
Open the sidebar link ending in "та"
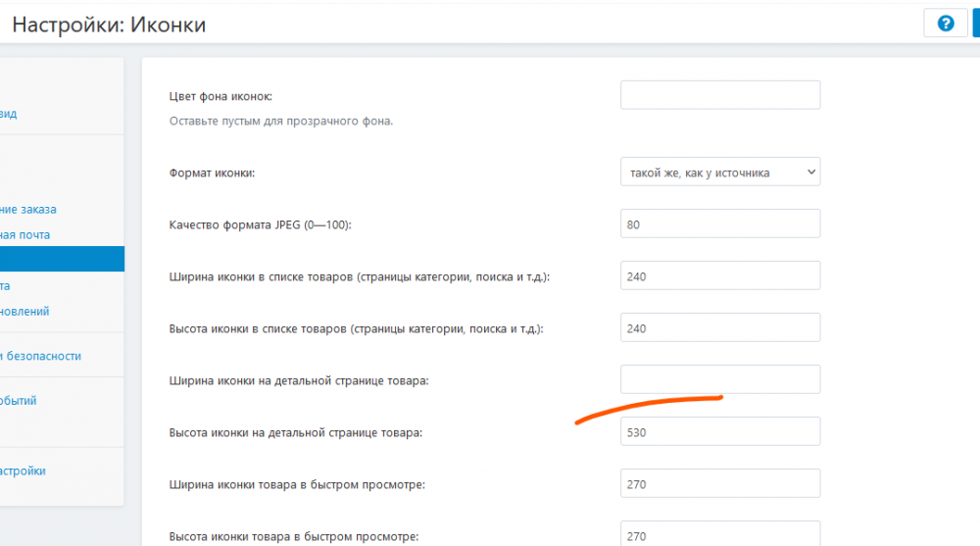tap(6, 285)
